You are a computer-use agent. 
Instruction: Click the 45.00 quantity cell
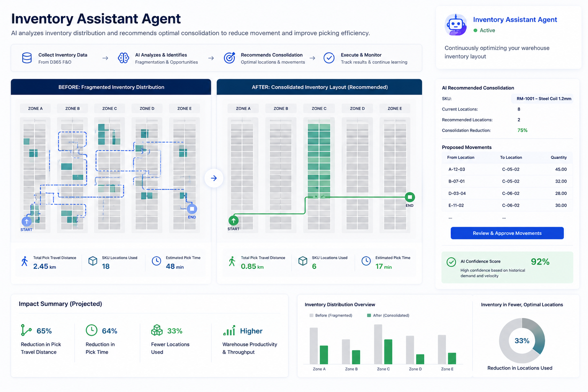[561, 169]
